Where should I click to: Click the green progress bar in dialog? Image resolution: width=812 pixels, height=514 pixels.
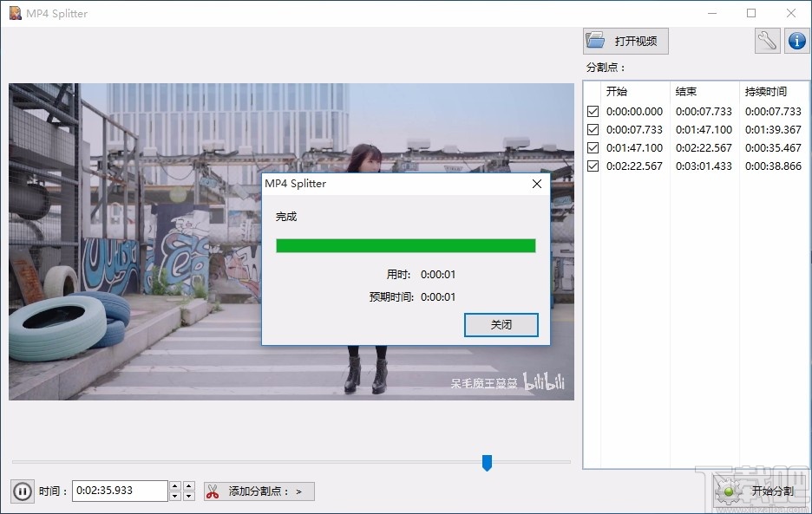pos(405,245)
